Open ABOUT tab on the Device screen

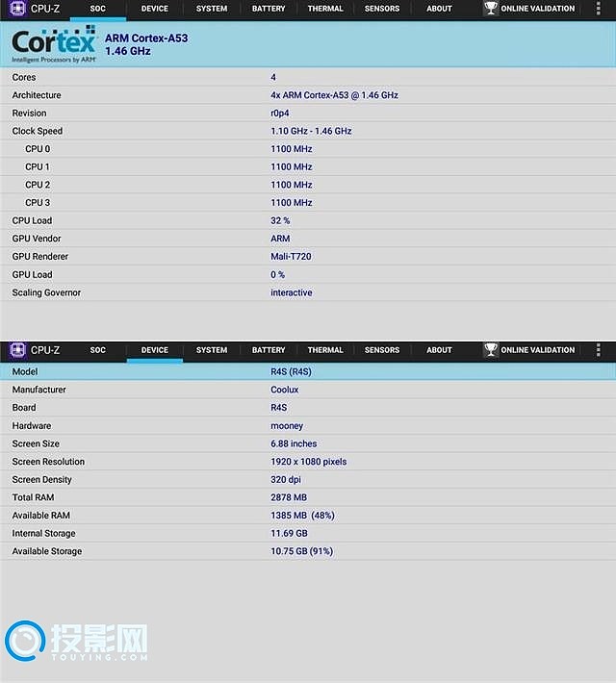pos(439,350)
